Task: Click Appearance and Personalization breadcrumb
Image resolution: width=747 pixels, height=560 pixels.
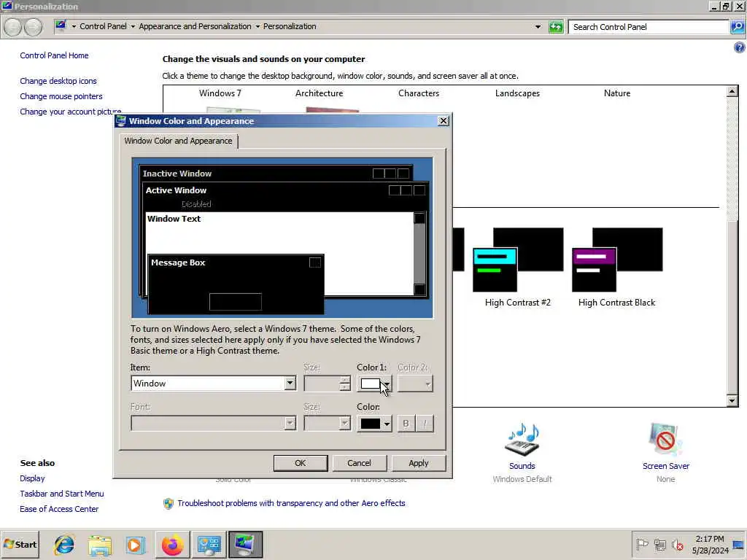Action: point(195,26)
